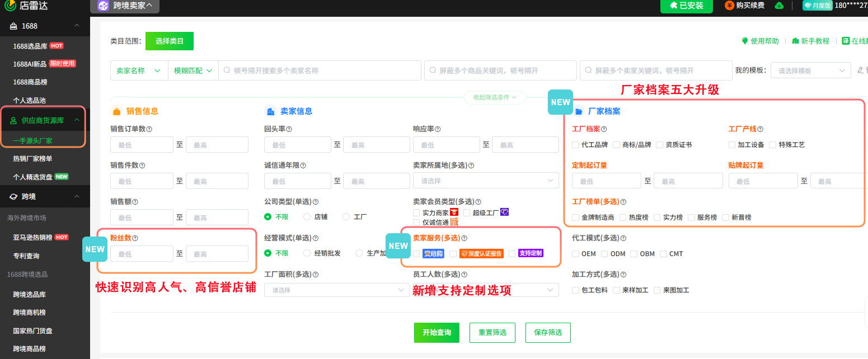The image size is (868, 359).
Task: Click the 粉丝数 minimum input field
Action: click(x=142, y=253)
